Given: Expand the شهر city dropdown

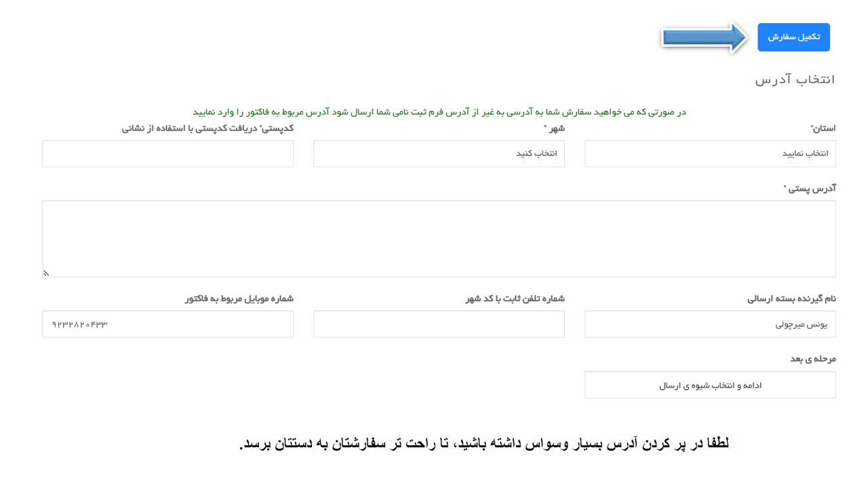Looking at the screenshot, I should (439, 154).
